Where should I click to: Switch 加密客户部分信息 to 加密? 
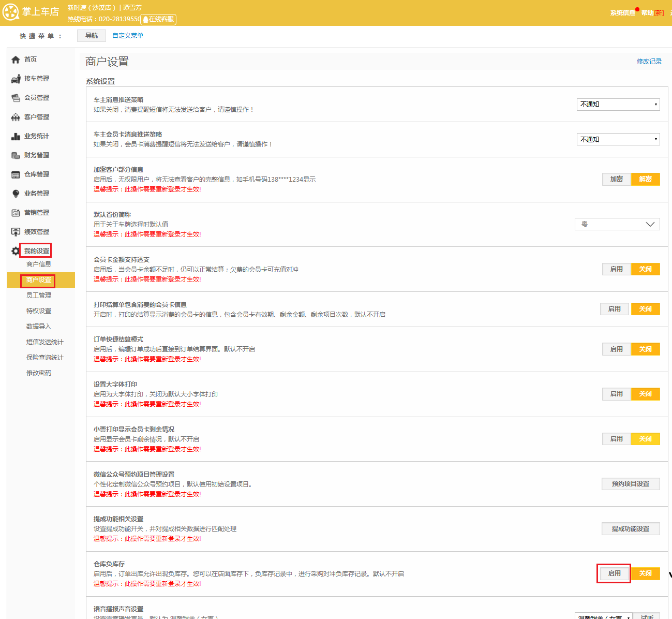616,179
